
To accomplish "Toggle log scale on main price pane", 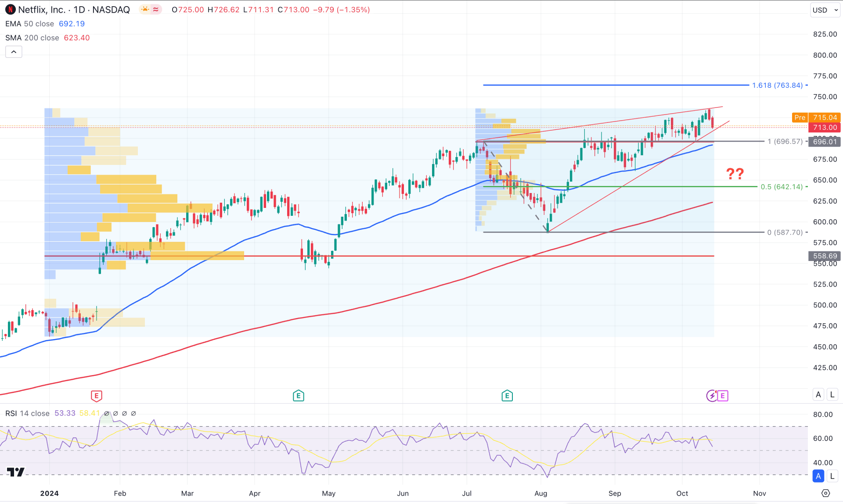I will pyautogui.click(x=832, y=395).
